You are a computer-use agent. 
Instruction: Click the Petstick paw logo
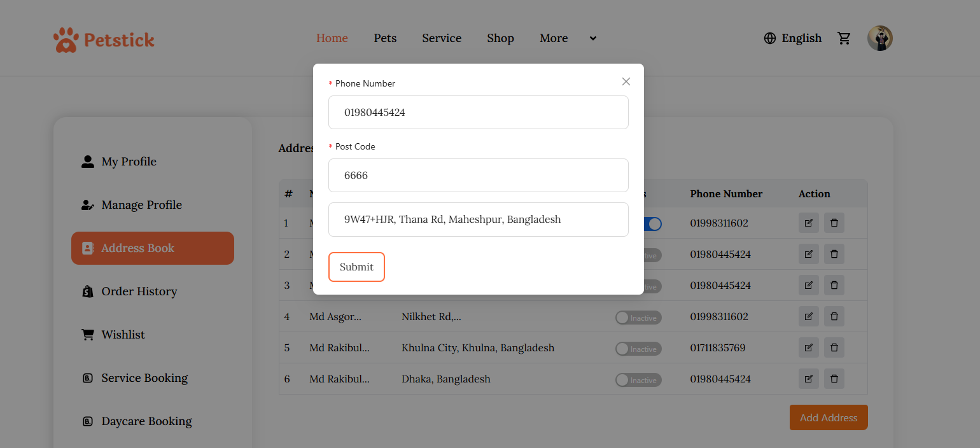pyautogui.click(x=66, y=40)
